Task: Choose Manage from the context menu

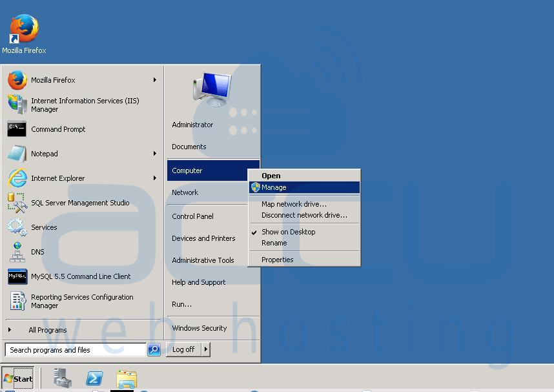Action: (304, 187)
